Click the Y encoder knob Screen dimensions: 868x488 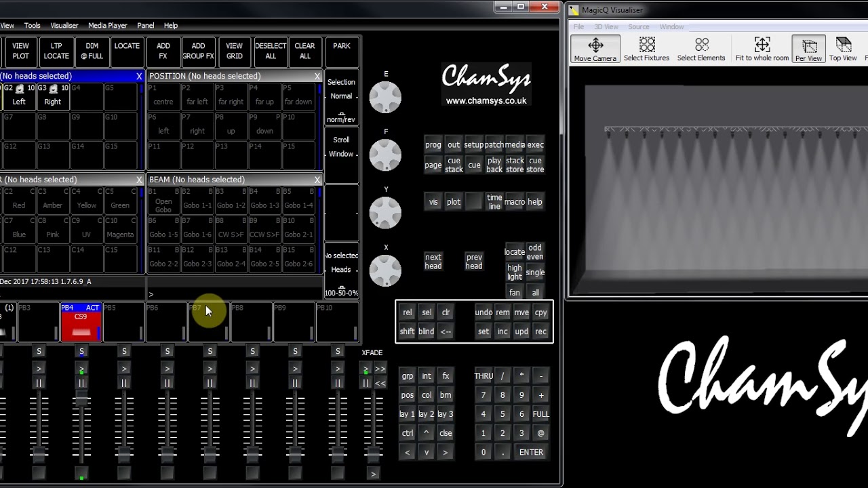tap(385, 212)
